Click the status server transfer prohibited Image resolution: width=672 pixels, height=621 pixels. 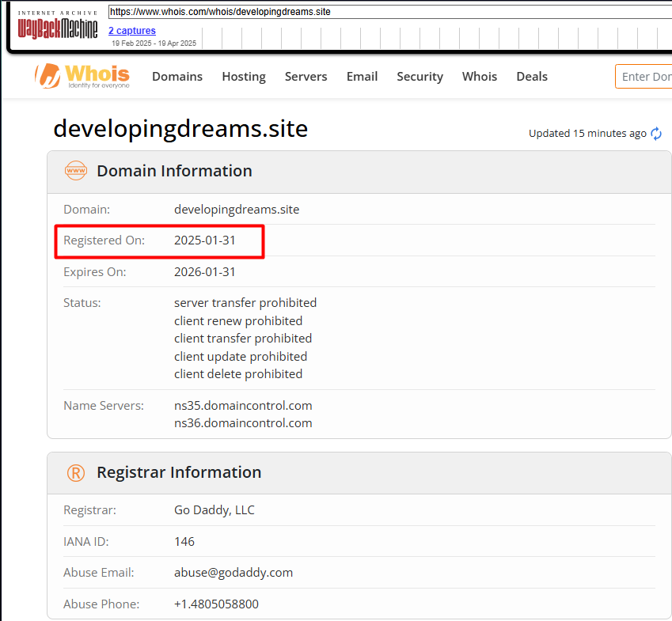(245, 303)
